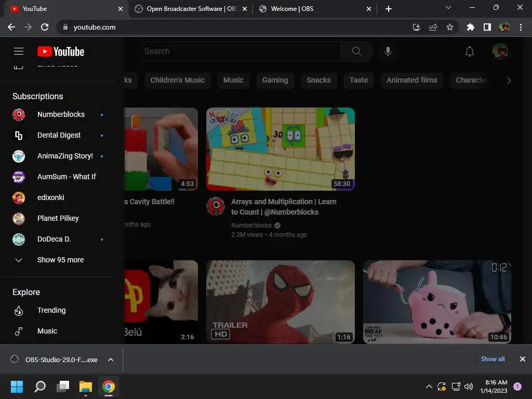
Task: Click edixonki channel avatar
Action: [19, 197]
